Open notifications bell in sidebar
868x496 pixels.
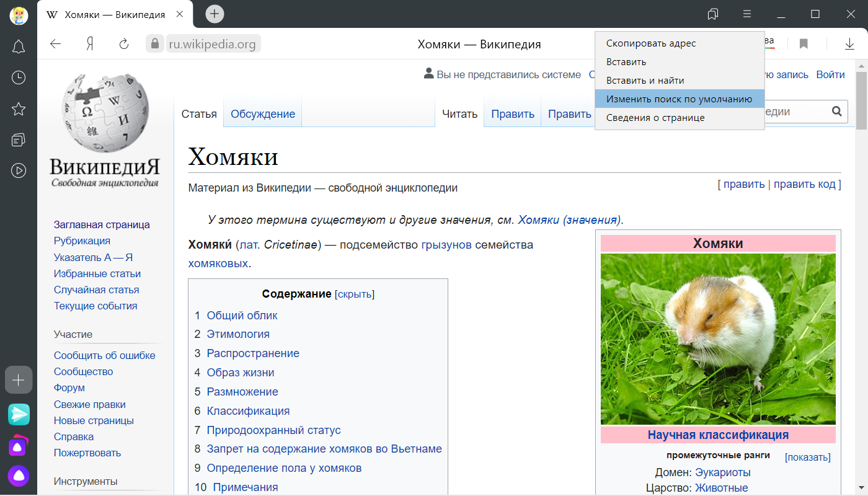coord(19,46)
